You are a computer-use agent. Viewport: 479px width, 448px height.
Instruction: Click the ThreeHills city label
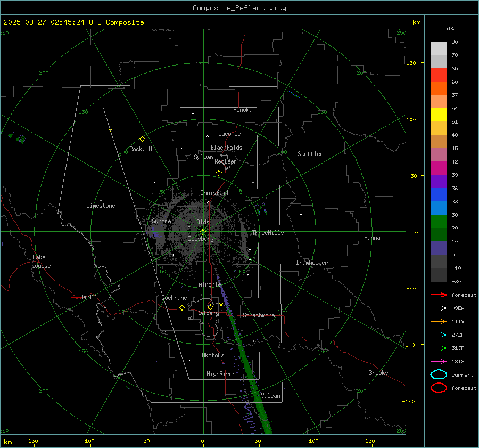[268, 233]
